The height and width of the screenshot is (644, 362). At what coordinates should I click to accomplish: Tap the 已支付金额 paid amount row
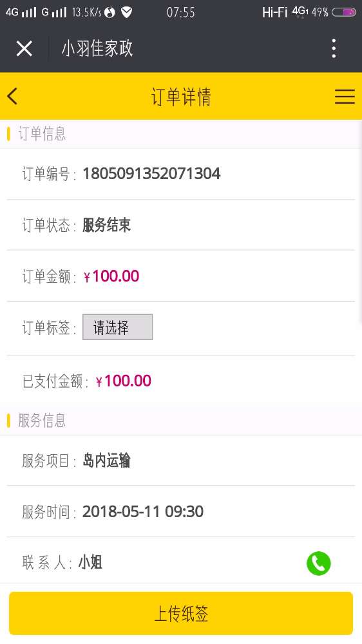coord(181,381)
